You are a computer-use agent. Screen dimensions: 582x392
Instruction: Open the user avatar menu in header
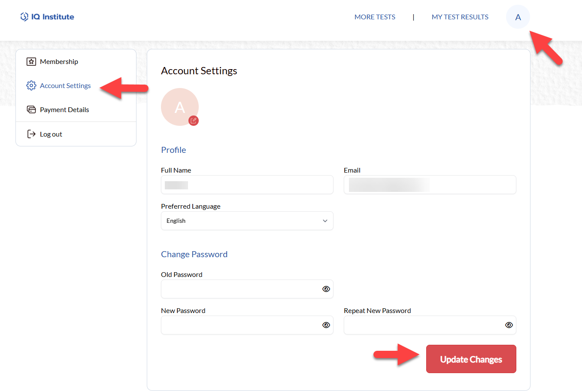point(518,17)
